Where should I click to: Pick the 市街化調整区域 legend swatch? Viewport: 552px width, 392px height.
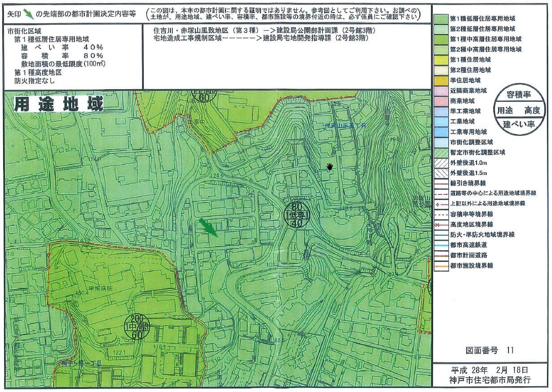click(440, 142)
